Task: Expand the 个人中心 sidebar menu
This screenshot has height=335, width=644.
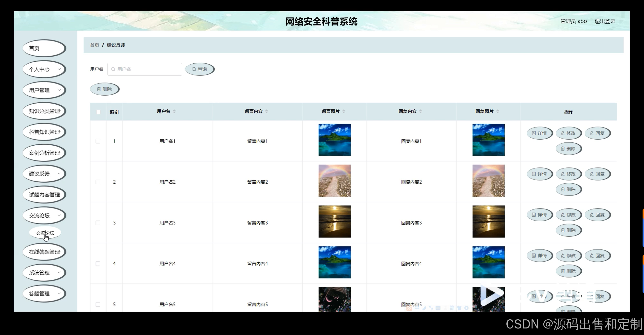Action: click(x=44, y=69)
